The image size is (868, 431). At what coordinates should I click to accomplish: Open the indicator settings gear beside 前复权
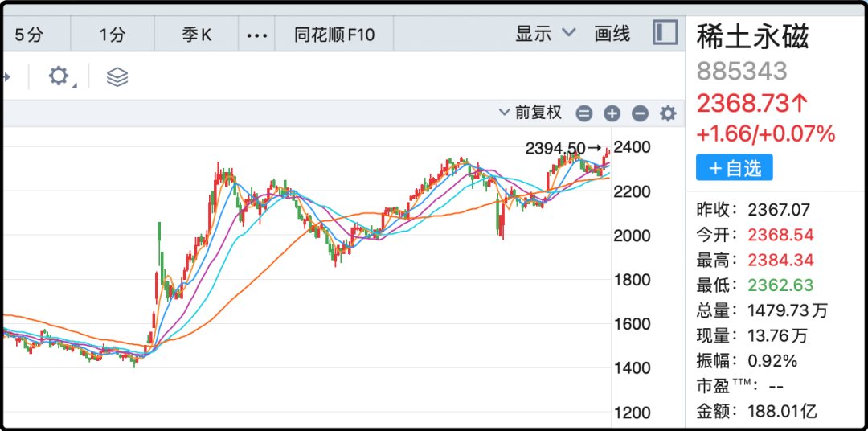tap(668, 113)
